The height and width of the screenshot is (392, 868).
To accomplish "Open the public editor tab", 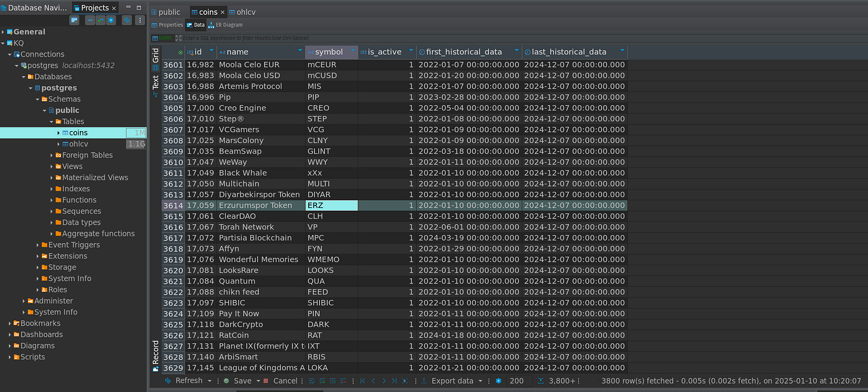I will coord(166,12).
